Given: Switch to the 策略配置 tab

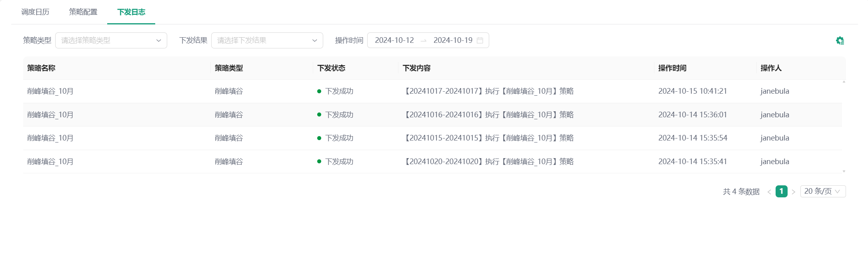Looking at the screenshot, I should click(83, 12).
